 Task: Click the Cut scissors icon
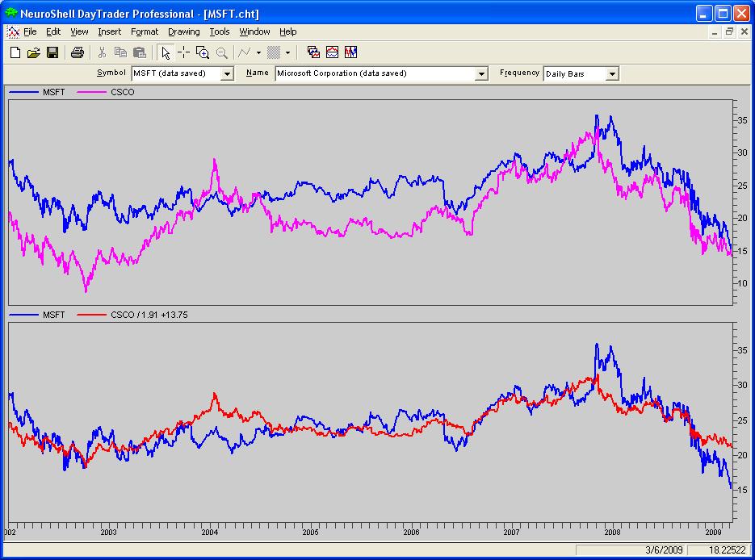102,52
